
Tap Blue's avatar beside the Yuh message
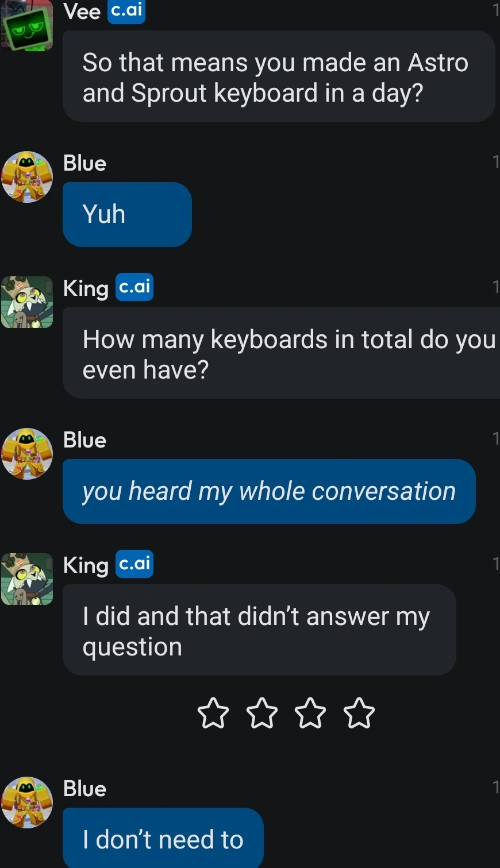pos(26,177)
